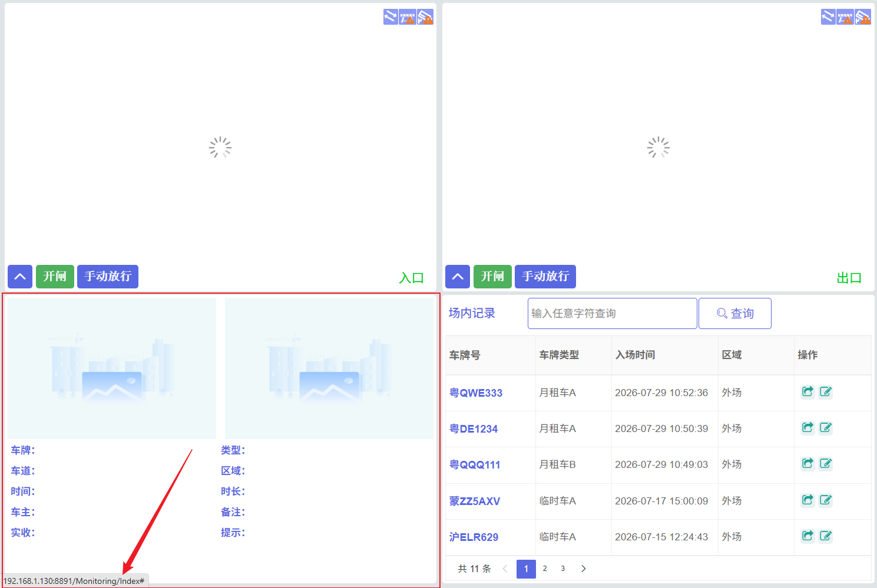Click the exit arrow icon for 蒙ZZ5AXV
This screenshot has width=877, height=588.
[x=807, y=500]
